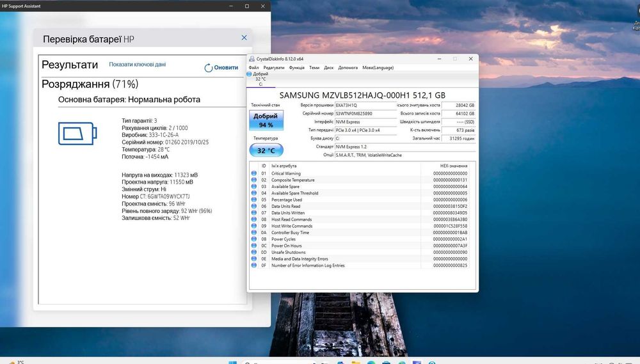The width and height of the screenshot is (640, 364).
Task: Click status circle beside Power On Hours
Action: click(x=254, y=246)
